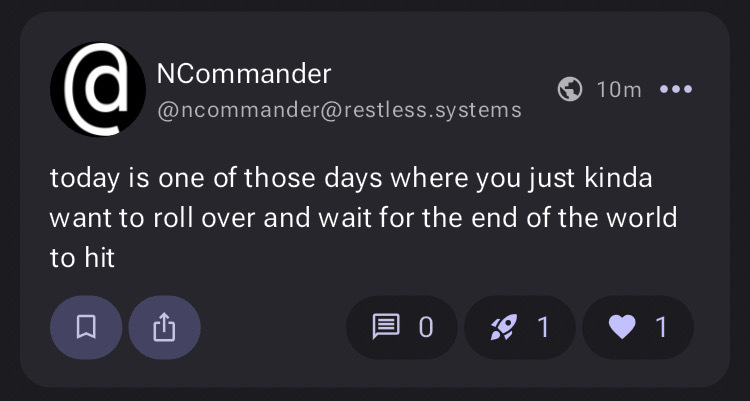Open the NCommander display name profile
The width and height of the screenshot is (750, 401).
coord(243,73)
